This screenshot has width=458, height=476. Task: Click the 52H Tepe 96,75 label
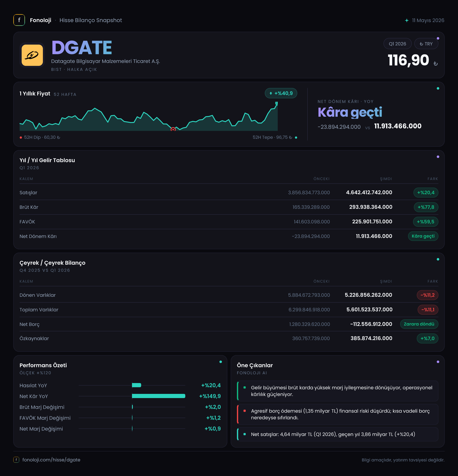point(272,137)
